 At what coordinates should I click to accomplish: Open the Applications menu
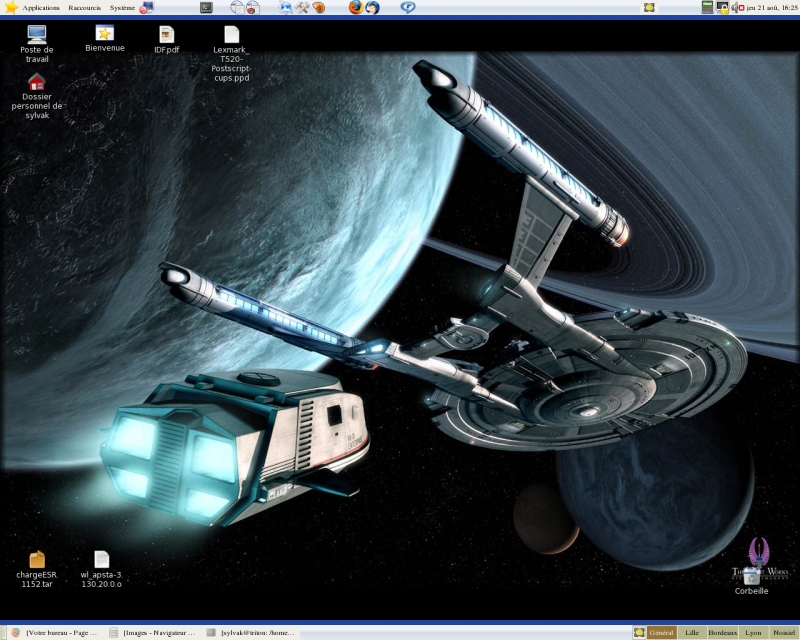point(32,7)
